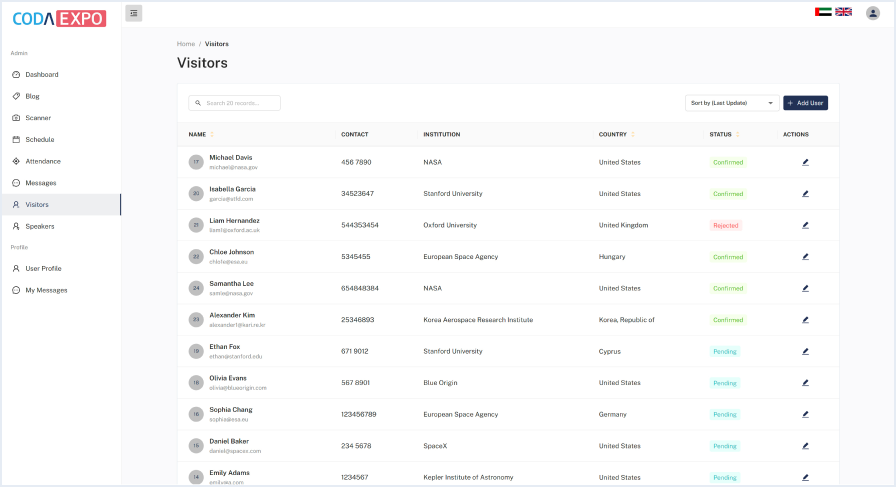Open the Sort by (Last Update) dropdown
The height and width of the screenshot is (487, 896).
pyautogui.click(x=732, y=103)
